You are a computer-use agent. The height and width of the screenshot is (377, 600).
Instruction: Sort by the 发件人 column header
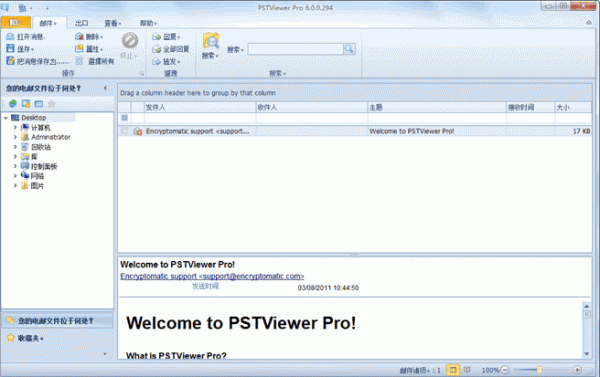pyautogui.click(x=200, y=107)
